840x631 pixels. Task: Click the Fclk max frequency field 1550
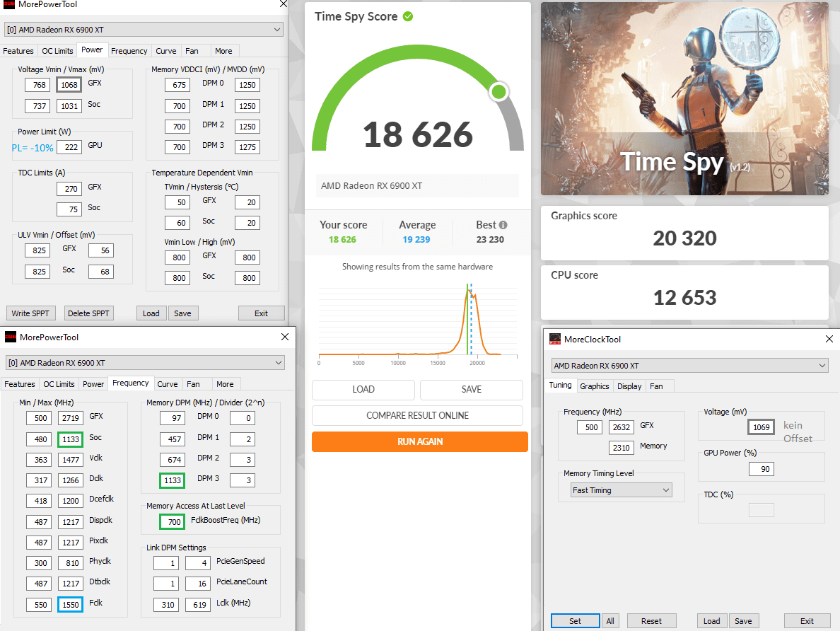tap(70, 605)
